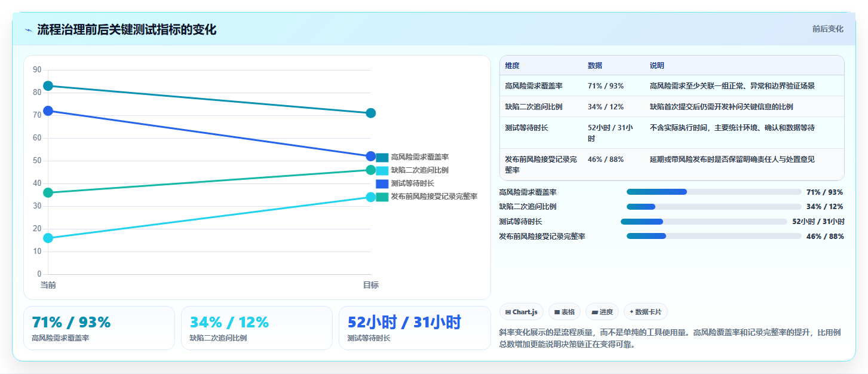The width and height of the screenshot is (868, 374).
Task: Click the blue data point at 72
Action: tap(48, 111)
